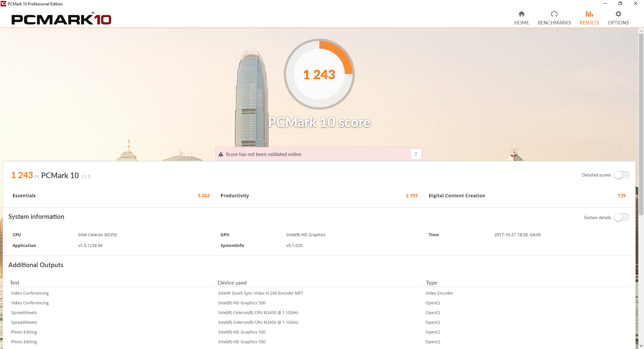Click the Device used column header
The width and height of the screenshot is (644, 349).
[x=232, y=283]
